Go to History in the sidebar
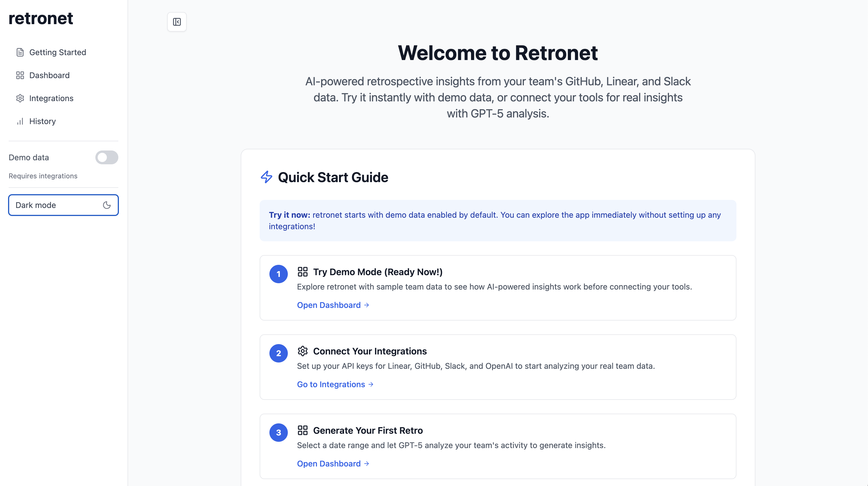The height and width of the screenshot is (486, 868). [x=43, y=121]
